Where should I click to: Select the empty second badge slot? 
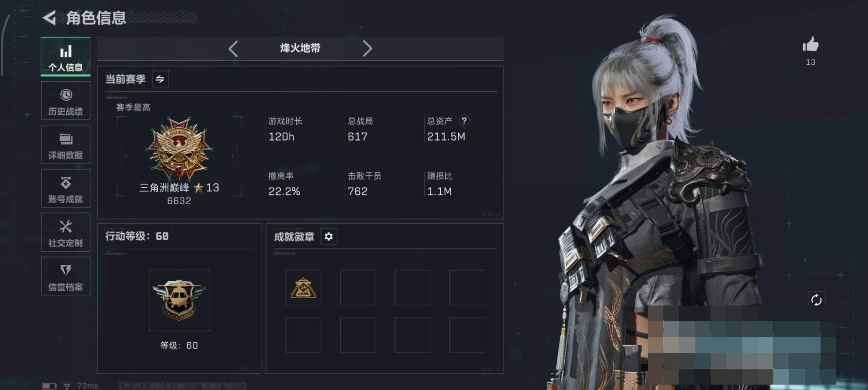(x=358, y=288)
